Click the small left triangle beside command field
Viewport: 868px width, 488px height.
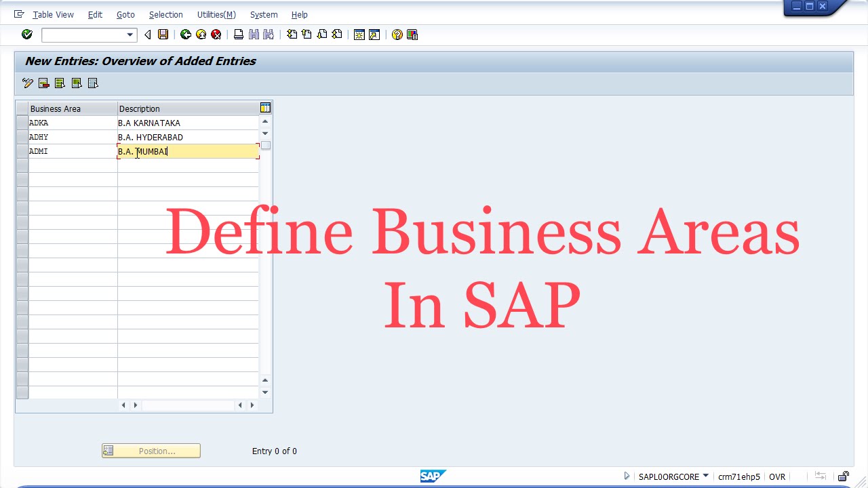[x=147, y=35]
